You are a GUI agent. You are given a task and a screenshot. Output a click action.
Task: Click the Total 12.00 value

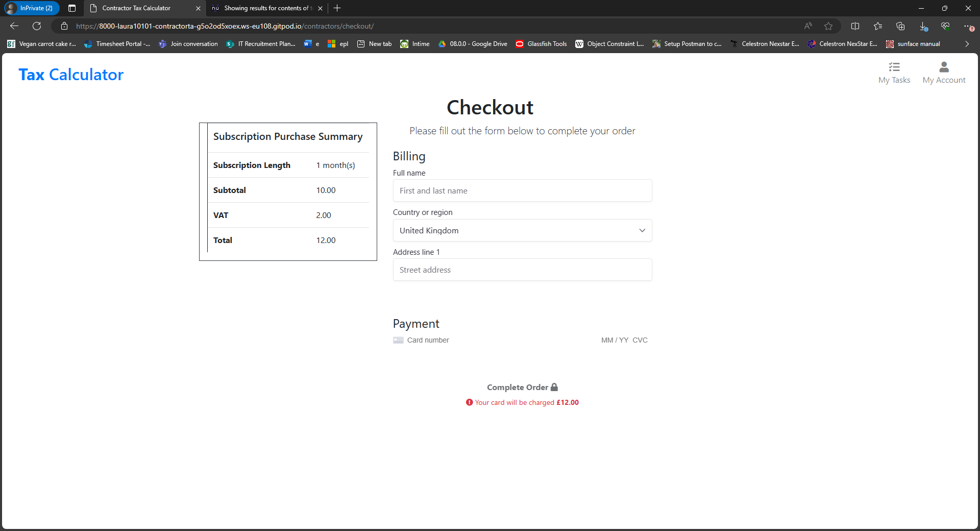326,240
